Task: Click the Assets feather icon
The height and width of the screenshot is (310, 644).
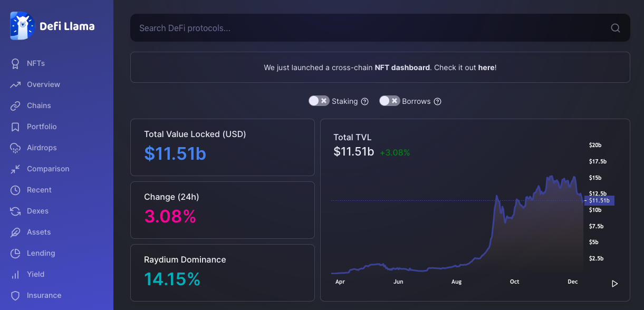Action: [x=15, y=232]
